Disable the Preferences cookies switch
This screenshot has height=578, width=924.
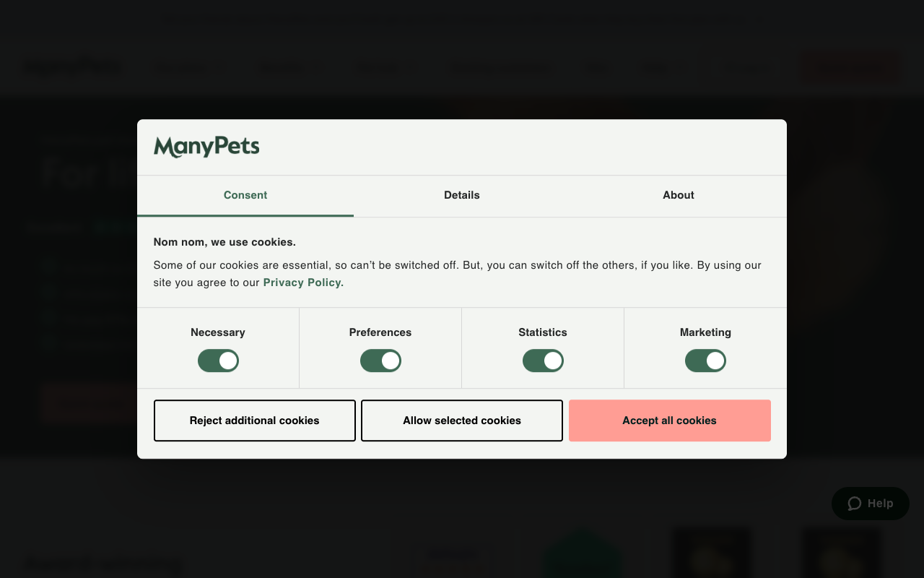click(x=380, y=361)
